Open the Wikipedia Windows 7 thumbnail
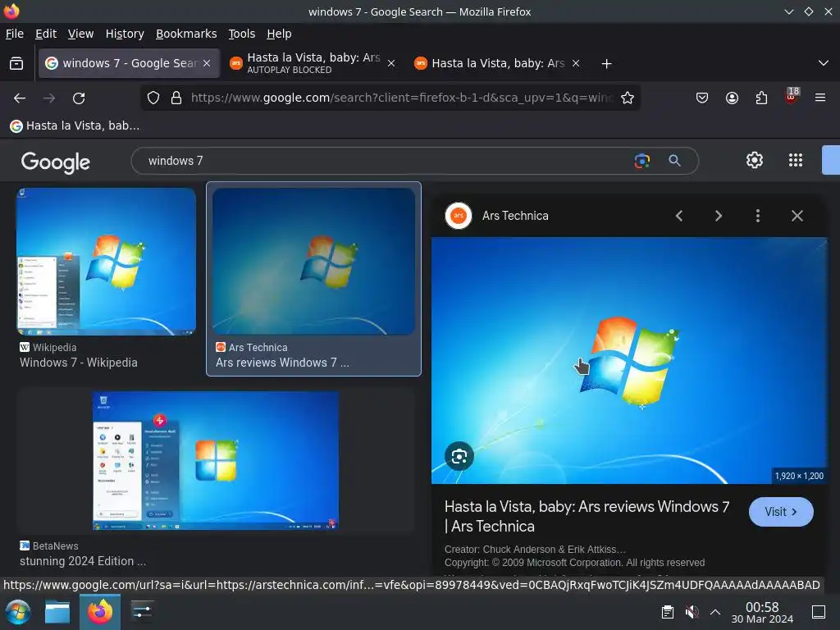This screenshot has height=630, width=840. click(106, 262)
